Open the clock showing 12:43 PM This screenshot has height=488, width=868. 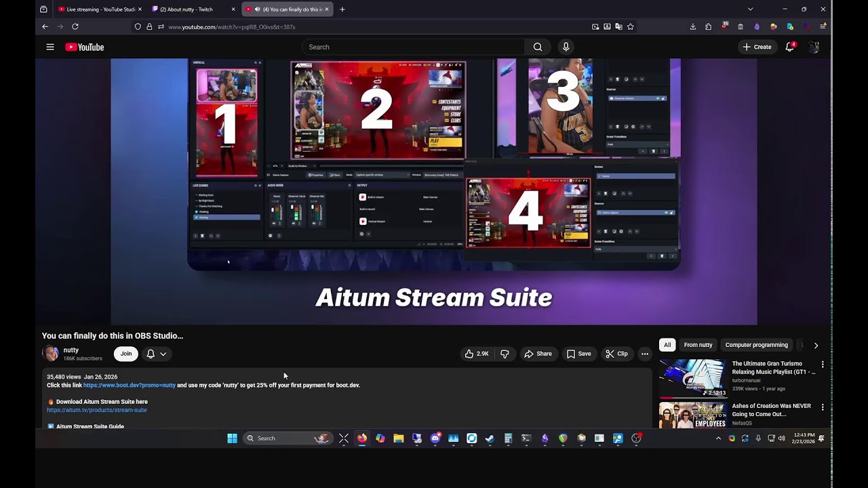pos(804,438)
